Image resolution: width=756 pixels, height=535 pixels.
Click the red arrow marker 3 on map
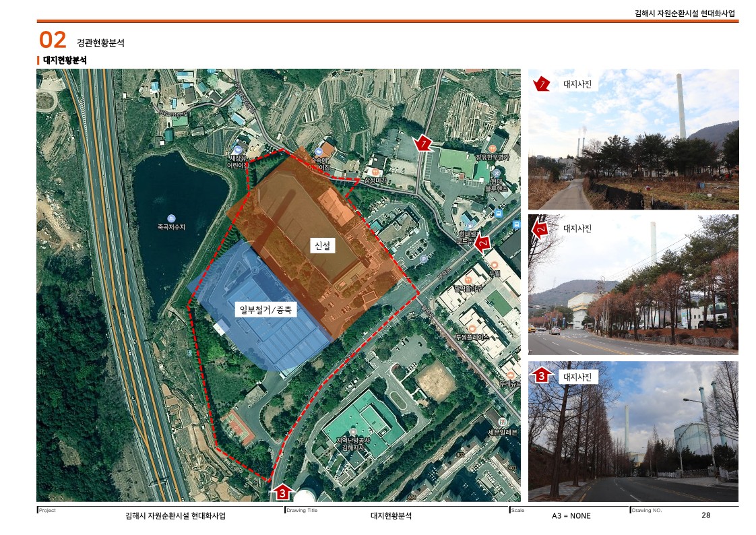[x=282, y=493]
